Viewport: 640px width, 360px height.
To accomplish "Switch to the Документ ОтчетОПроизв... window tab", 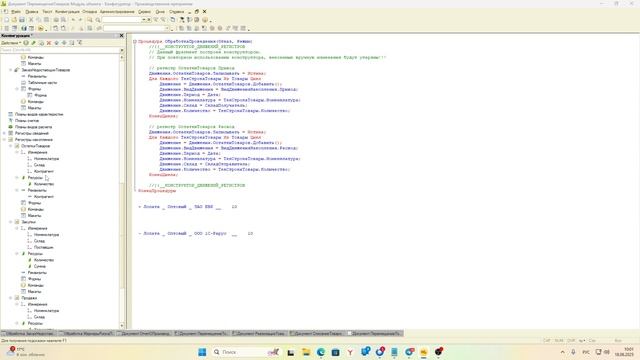I will pos(144,333).
